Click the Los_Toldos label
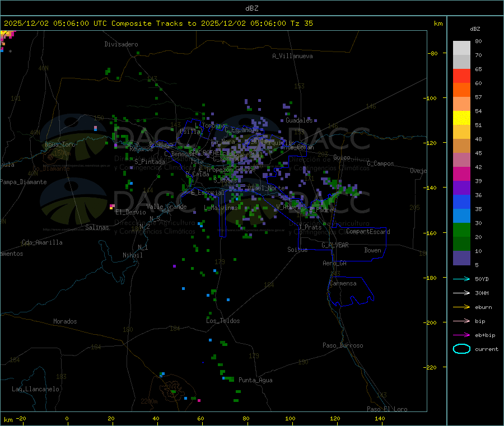The image size is (504, 426). [x=223, y=321]
